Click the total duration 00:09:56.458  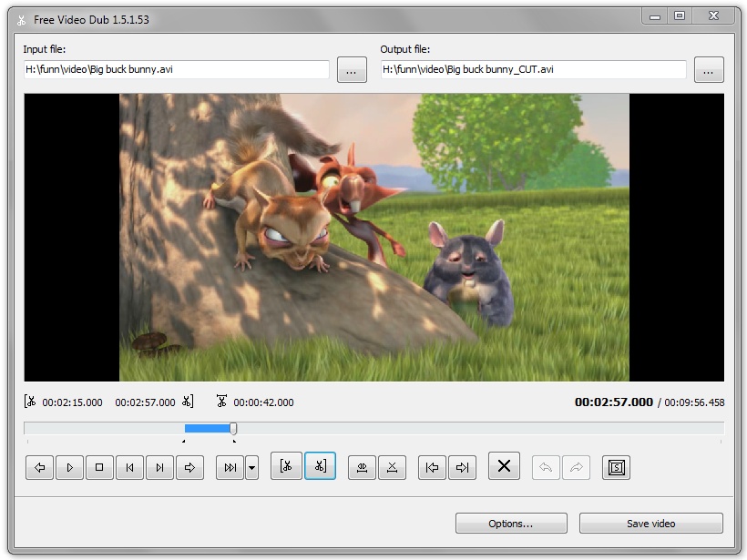point(694,402)
